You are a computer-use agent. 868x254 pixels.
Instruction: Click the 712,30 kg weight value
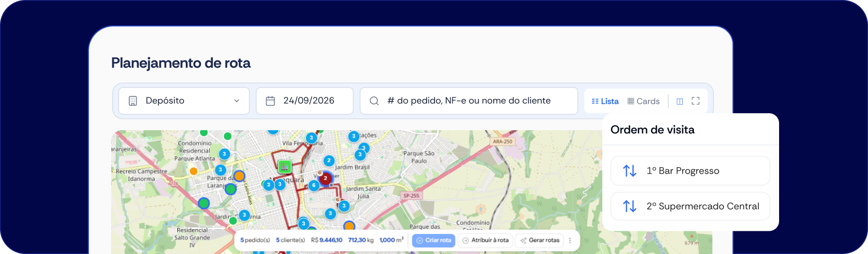point(361,240)
